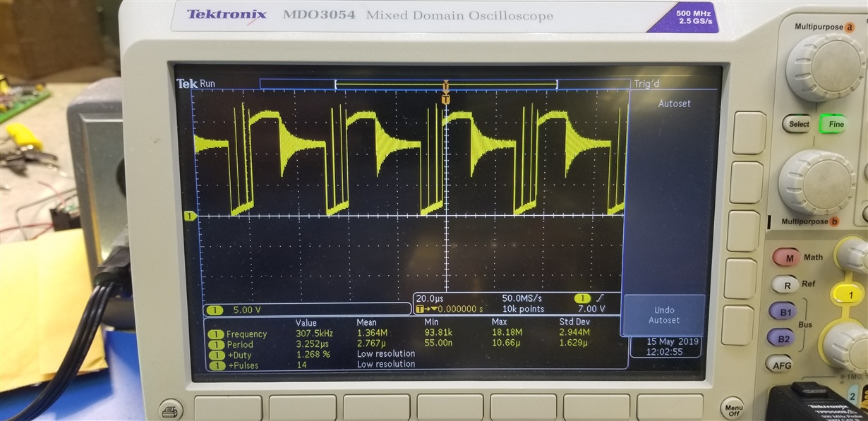Push the side bezel button beside Autoset

point(749,133)
